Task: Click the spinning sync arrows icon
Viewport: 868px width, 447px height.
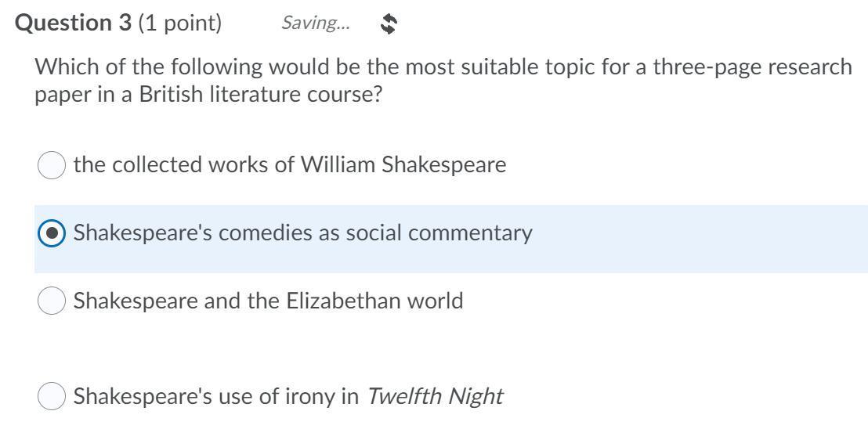Action: click(x=389, y=25)
